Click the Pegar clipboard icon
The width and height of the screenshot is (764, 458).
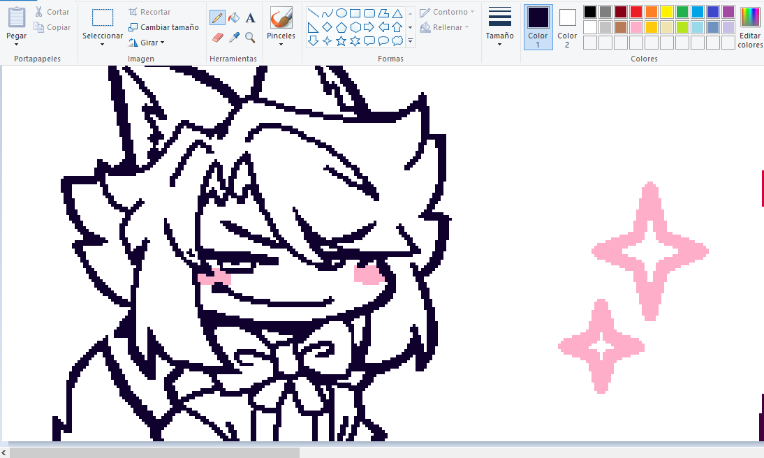click(17, 18)
